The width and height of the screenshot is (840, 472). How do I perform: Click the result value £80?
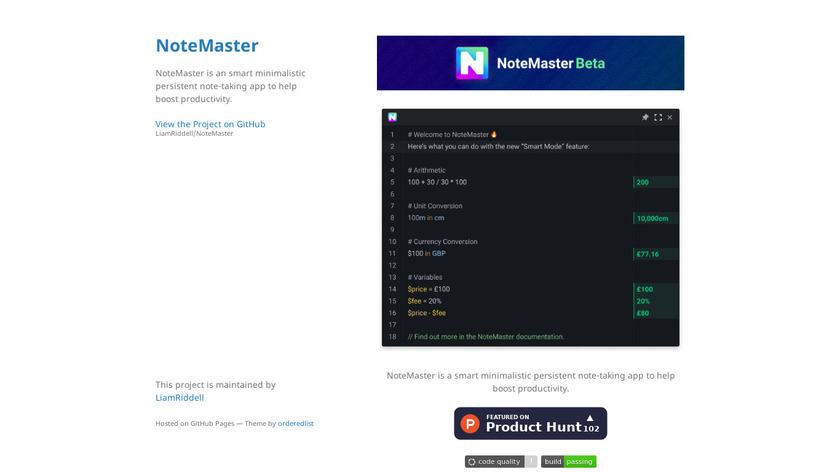coord(643,313)
